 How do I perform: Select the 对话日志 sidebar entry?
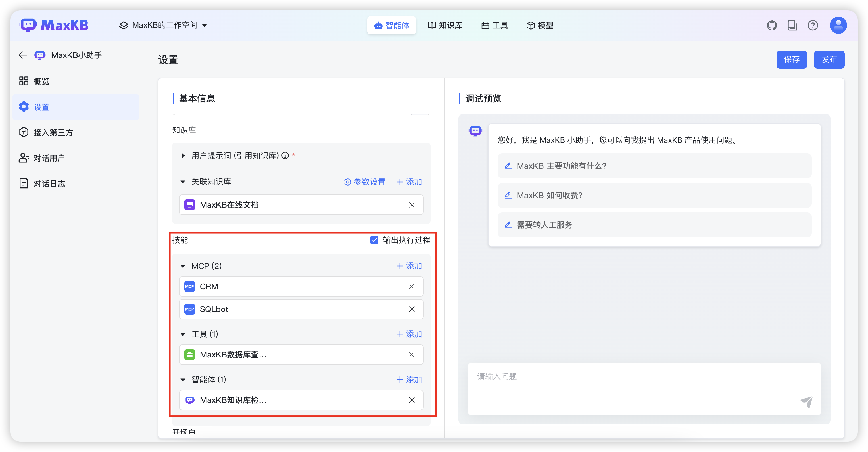point(49,183)
